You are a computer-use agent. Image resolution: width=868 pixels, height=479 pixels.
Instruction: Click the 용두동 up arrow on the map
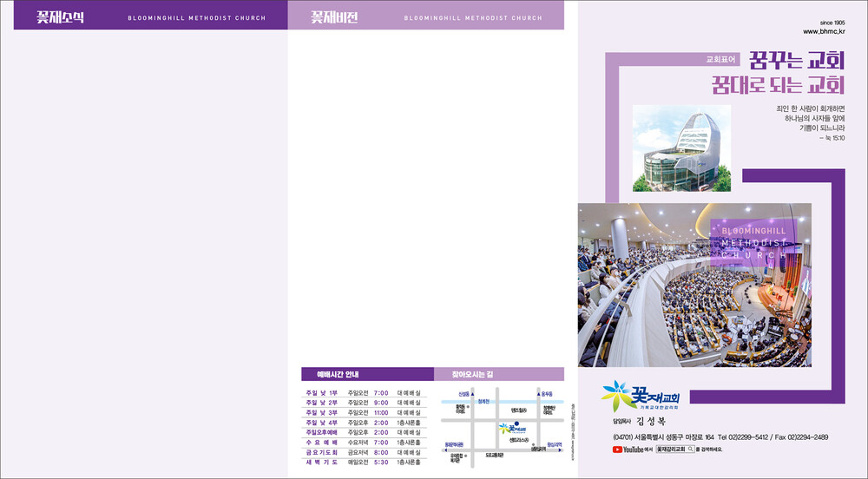(538, 393)
